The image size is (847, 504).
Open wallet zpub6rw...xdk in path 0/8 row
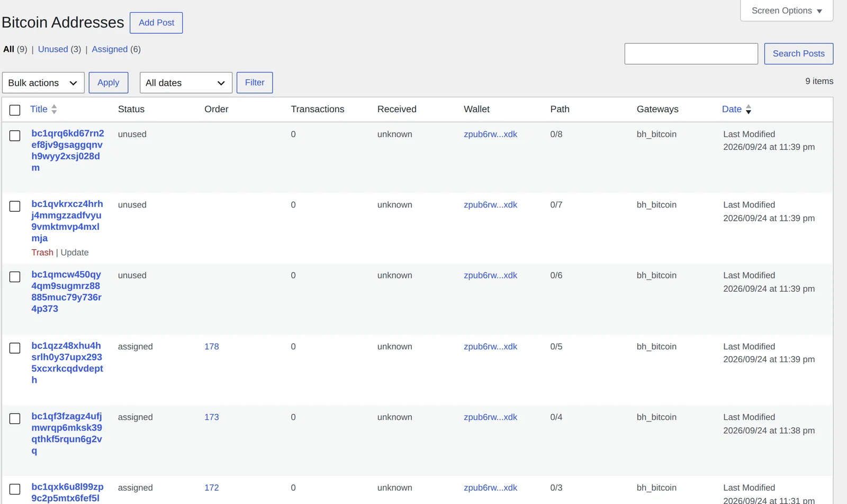point(490,134)
